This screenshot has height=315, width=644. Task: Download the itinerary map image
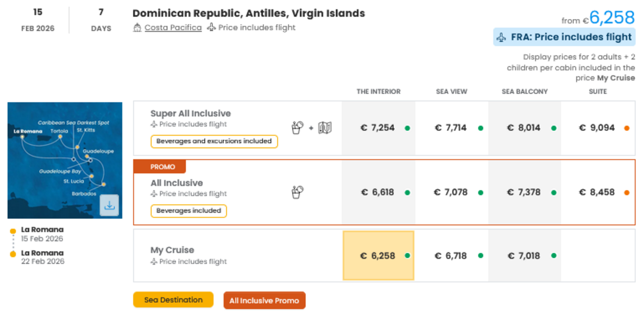coord(109,205)
